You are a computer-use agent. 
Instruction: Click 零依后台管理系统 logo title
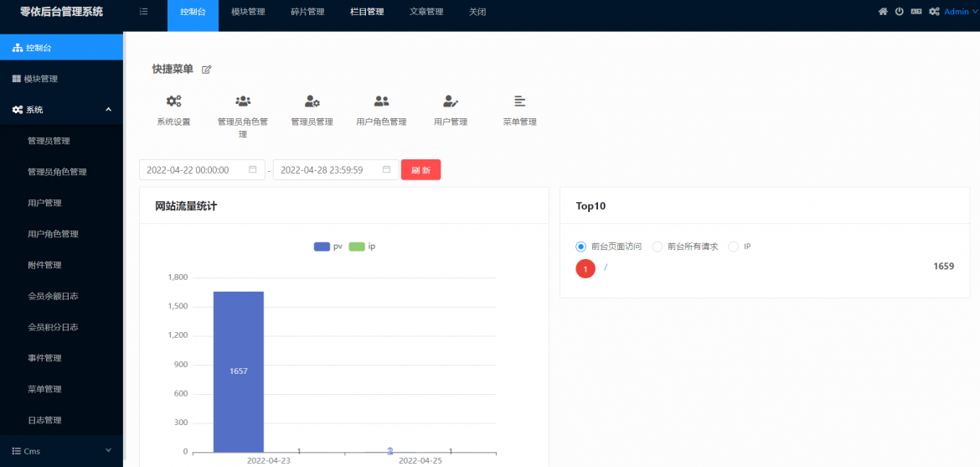click(x=62, y=11)
